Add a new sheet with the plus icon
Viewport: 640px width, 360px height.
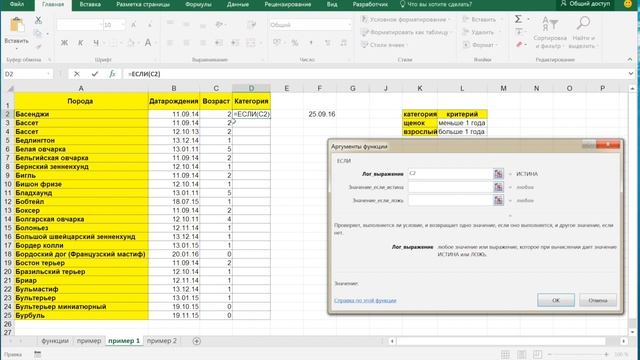[196, 341]
